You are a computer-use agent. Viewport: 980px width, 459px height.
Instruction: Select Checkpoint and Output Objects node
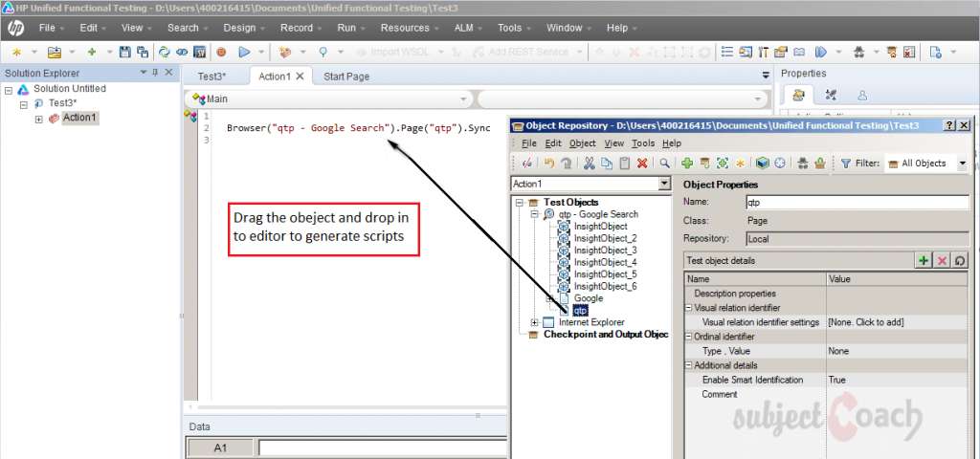606,334
